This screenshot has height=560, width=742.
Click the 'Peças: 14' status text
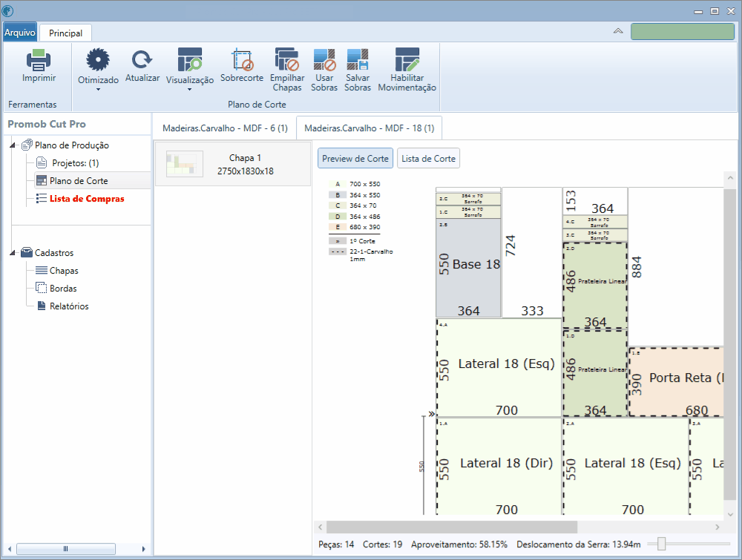[x=336, y=544]
